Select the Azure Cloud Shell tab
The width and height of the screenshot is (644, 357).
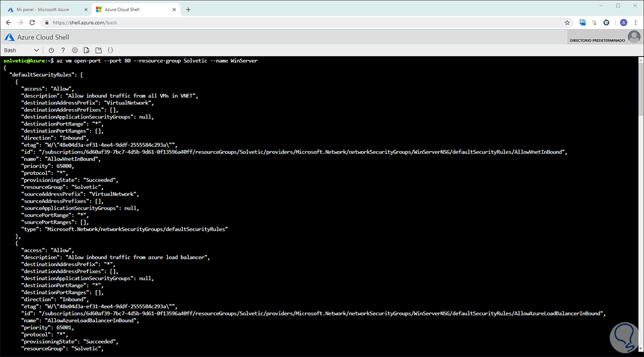pyautogui.click(x=136, y=10)
